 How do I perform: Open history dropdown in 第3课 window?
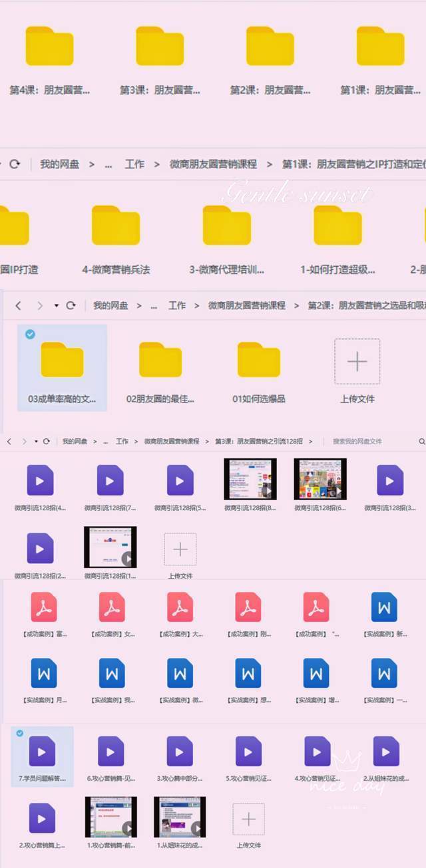pos(37,442)
